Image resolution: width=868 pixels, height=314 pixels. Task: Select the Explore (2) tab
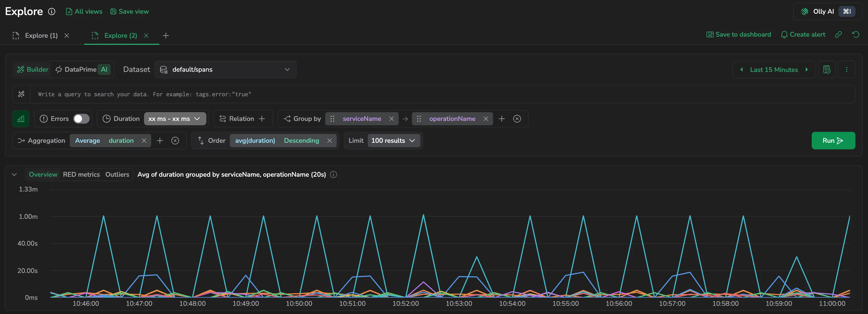click(x=121, y=35)
